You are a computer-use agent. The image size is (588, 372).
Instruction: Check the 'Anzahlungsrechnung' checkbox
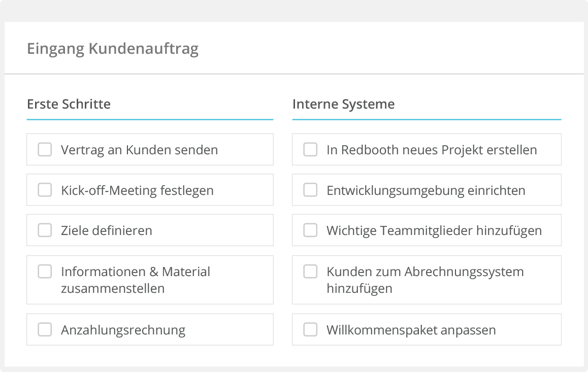tap(45, 329)
